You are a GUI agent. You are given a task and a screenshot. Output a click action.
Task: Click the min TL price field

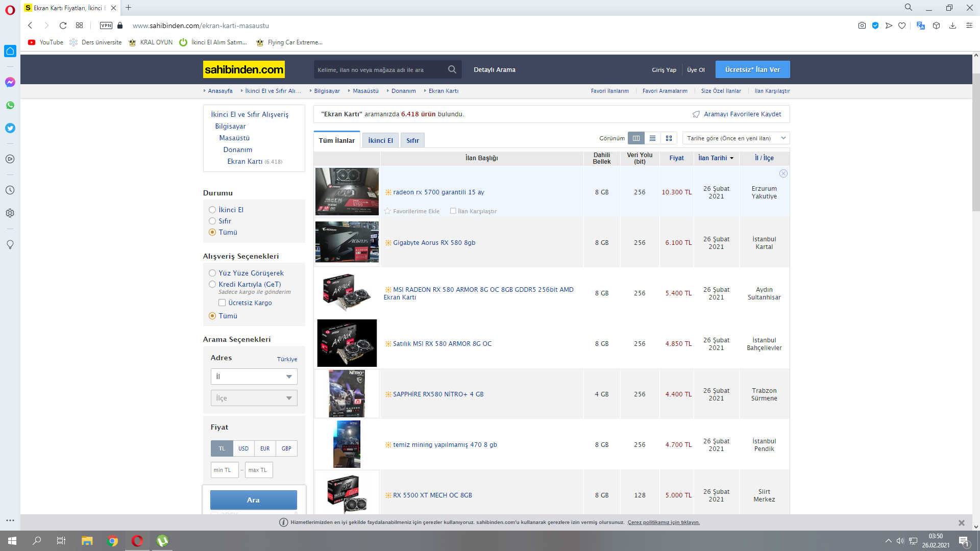(225, 470)
